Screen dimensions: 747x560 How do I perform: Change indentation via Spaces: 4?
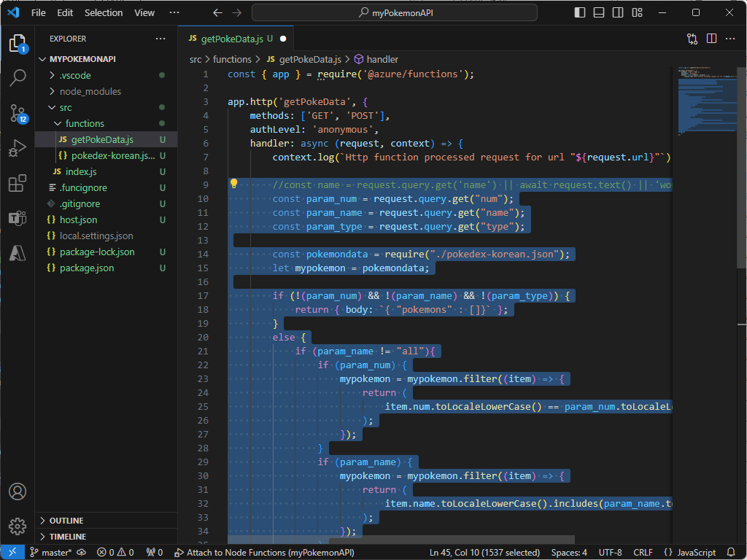coord(569,553)
